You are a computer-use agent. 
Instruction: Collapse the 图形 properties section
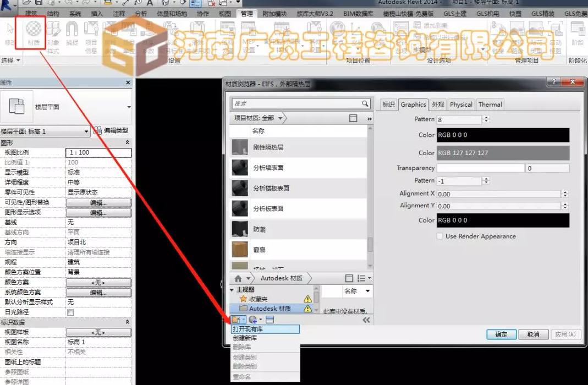[x=127, y=142]
